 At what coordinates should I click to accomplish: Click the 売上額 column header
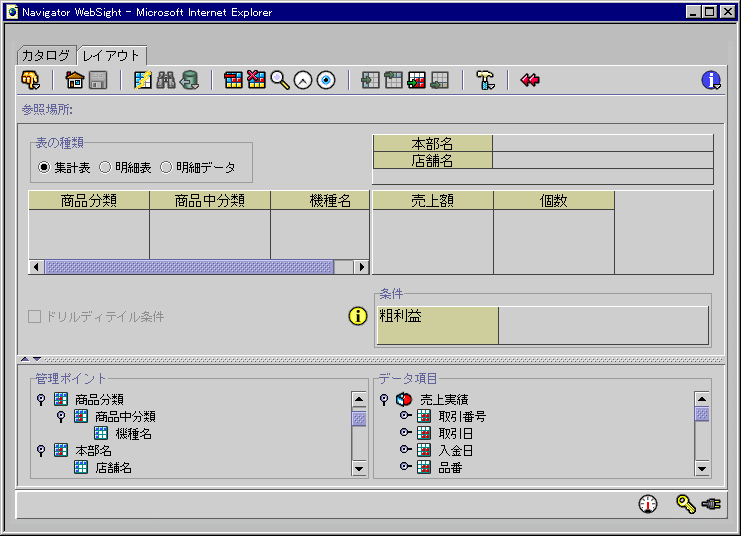coord(432,200)
